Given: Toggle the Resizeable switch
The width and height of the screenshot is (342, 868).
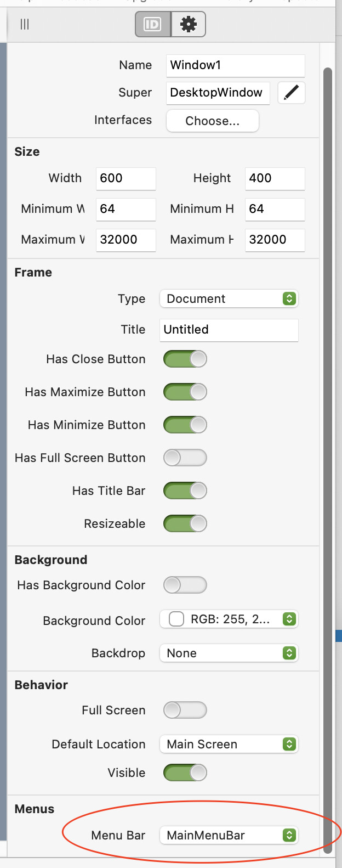Looking at the screenshot, I should click(185, 523).
